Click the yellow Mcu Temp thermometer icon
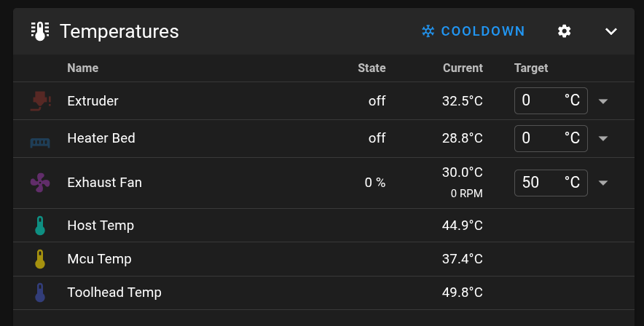The width and height of the screenshot is (644, 326). tap(40, 259)
